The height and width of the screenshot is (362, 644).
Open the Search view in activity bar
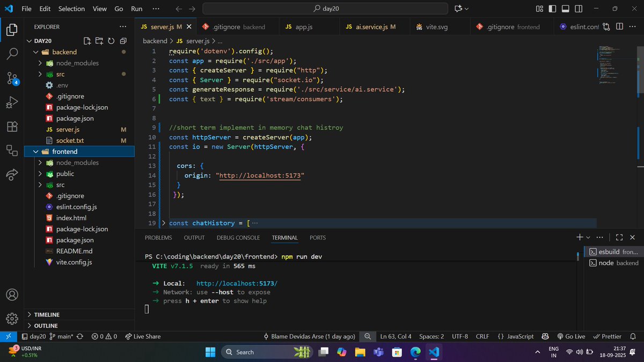coord(12,54)
